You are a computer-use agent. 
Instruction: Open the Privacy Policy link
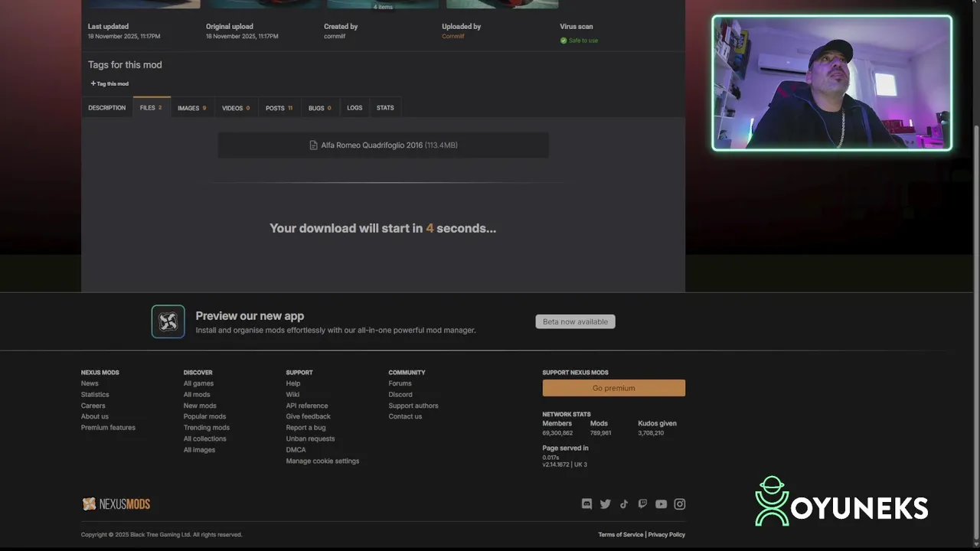(x=667, y=535)
